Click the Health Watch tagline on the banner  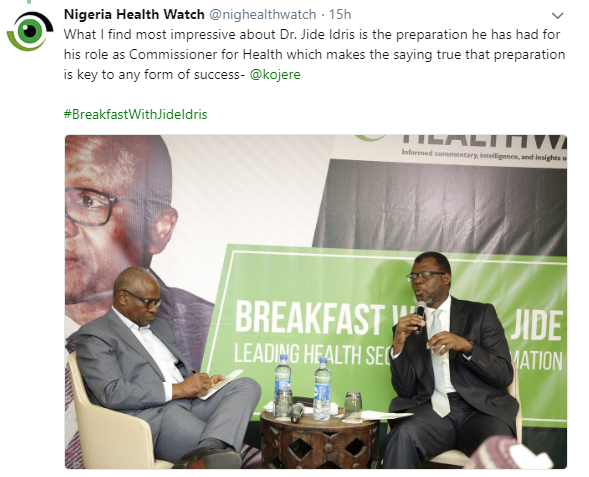[x=483, y=155]
